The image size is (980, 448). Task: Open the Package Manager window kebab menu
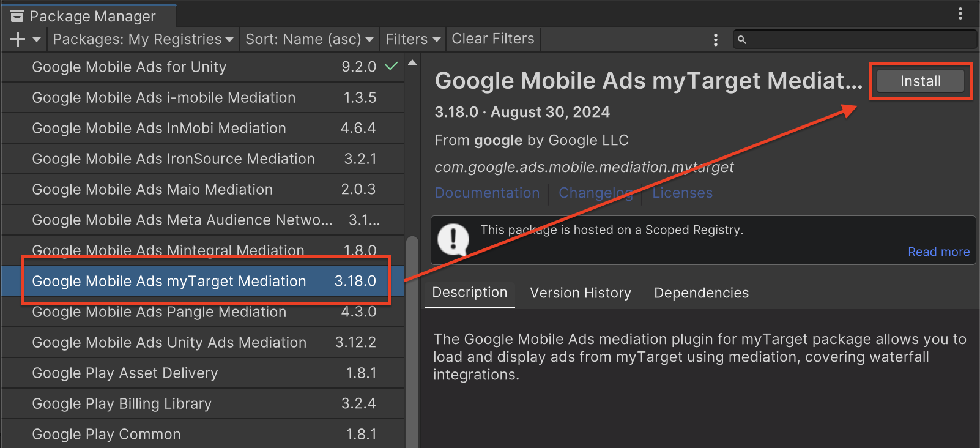tap(960, 13)
